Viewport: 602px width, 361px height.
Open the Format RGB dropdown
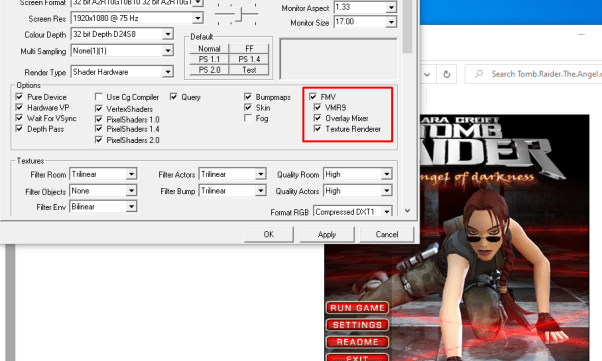click(x=386, y=211)
